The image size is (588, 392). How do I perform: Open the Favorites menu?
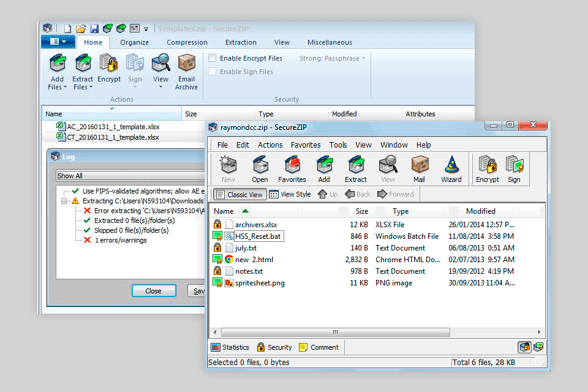[306, 145]
